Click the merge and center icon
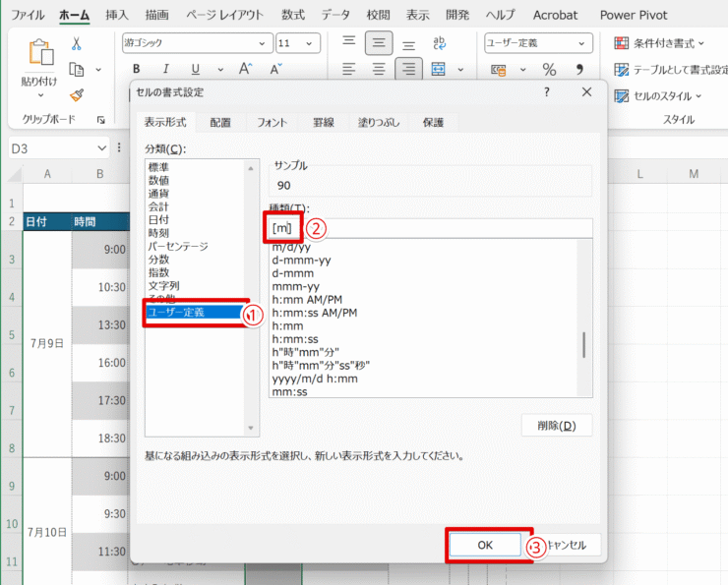 [439, 69]
